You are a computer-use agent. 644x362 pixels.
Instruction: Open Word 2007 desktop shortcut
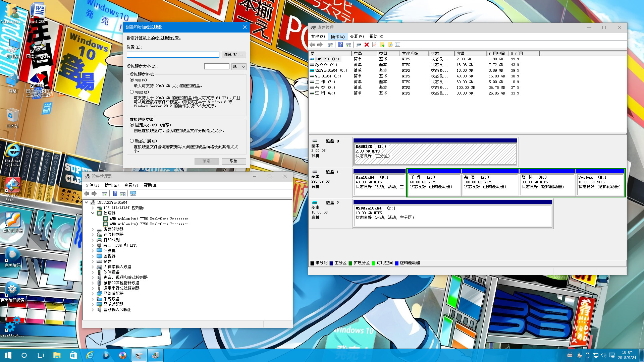point(38,13)
